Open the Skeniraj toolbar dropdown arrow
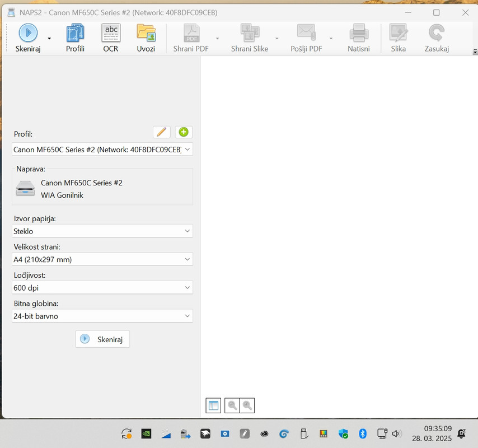 (49, 39)
